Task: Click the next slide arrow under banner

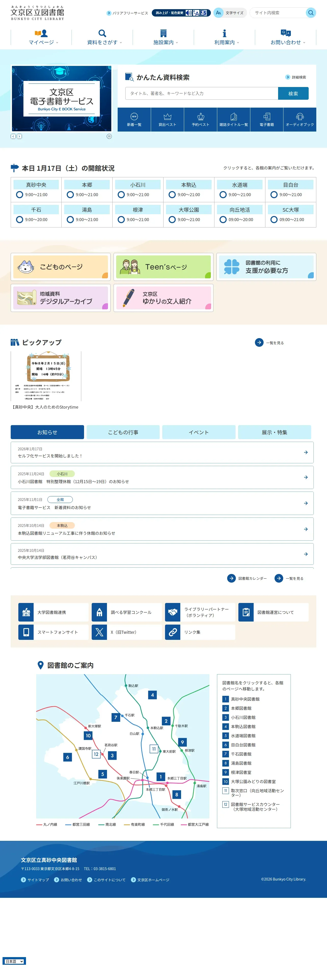Action: point(19,136)
